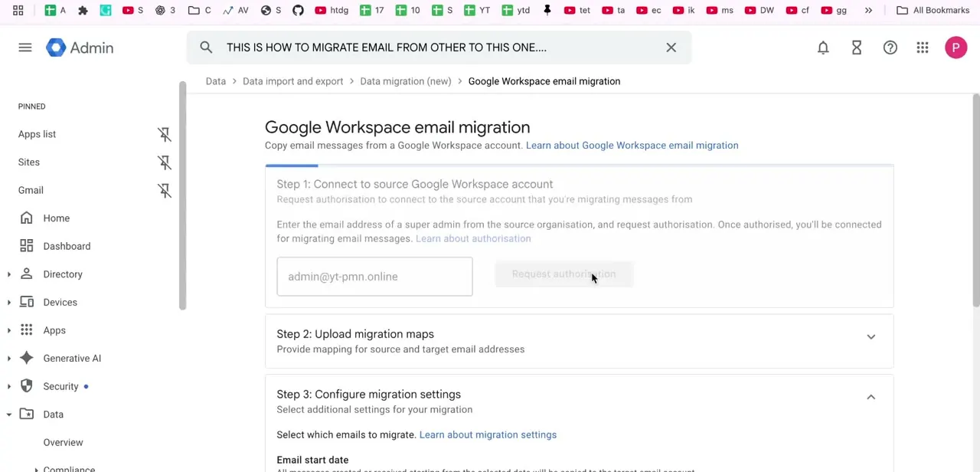The height and width of the screenshot is (472, 980).
Task: Go to Data migration (new) breadcrumb
Action: tap(406, 81)
